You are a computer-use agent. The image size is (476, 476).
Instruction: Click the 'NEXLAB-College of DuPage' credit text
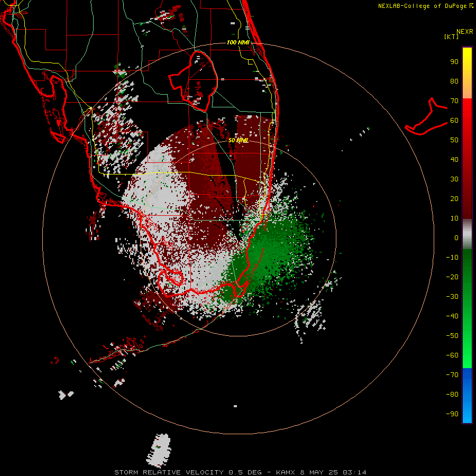tap(424, 6)
